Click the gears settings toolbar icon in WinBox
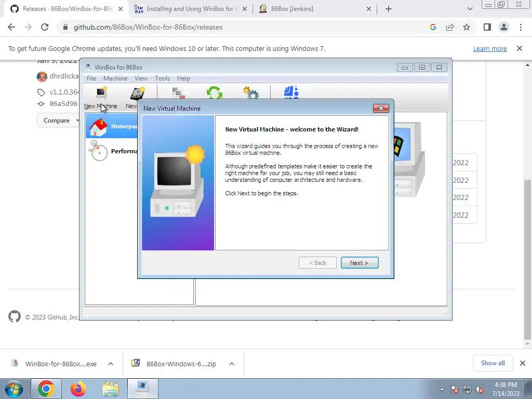The height and width of the screenshot is (399, 532). (251, 92)
